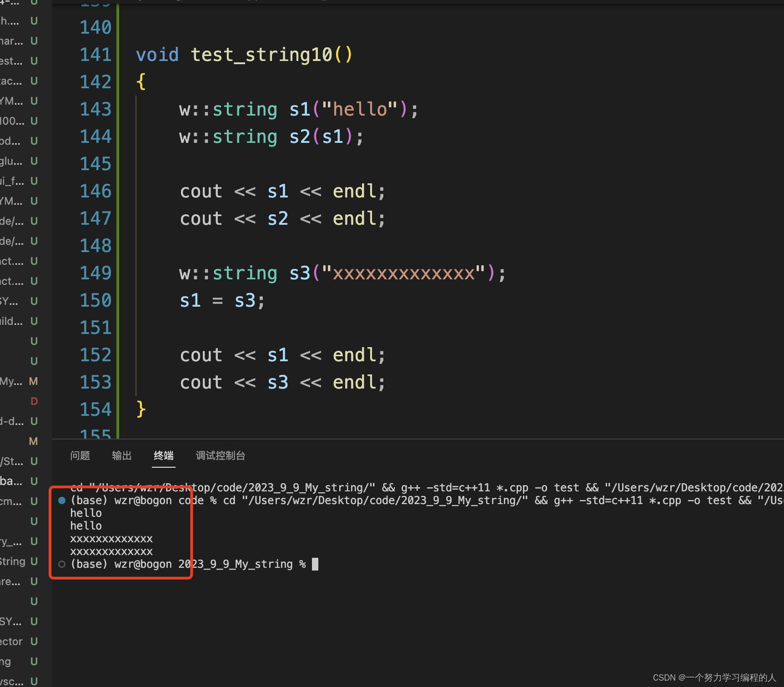This screenshot has width=784, height=687.
Task: Click cout on line 147
Action: tap(201, 219)
